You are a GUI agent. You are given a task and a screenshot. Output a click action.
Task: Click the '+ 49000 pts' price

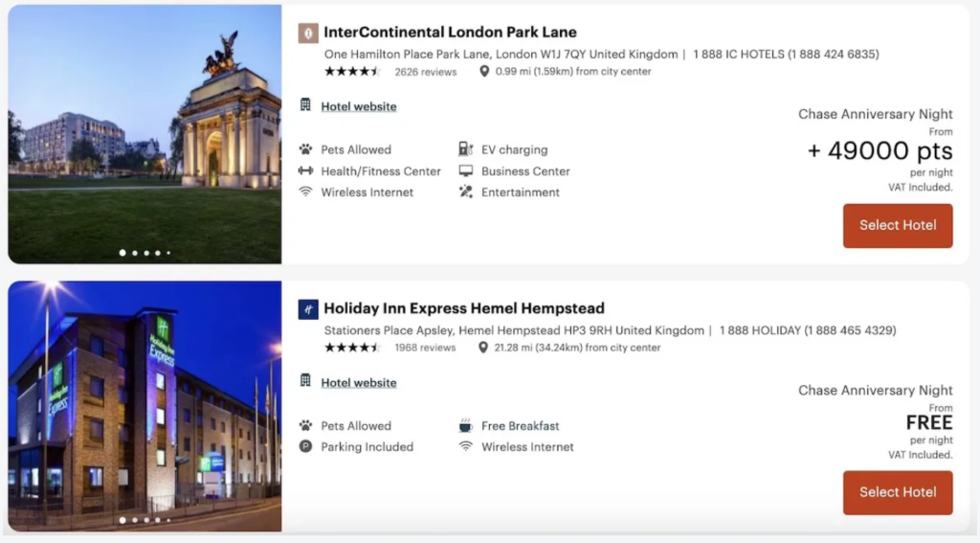(x=880, y=150)
